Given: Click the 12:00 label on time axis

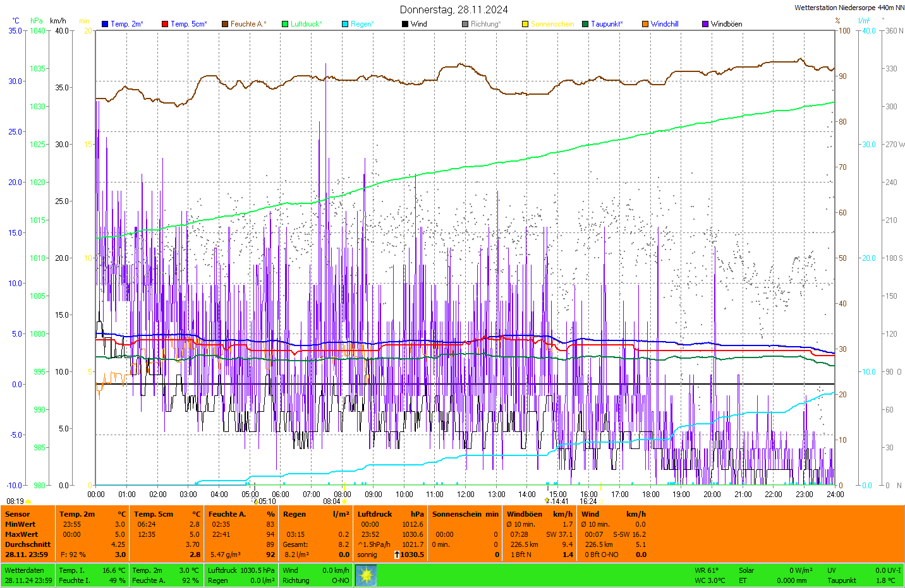Looking at the screenshot, I should click(x=466, y=495).
